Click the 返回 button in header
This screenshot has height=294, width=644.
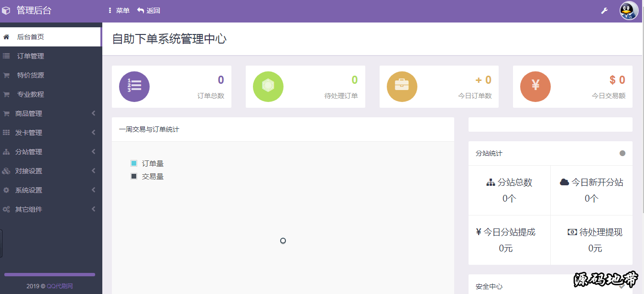(149, 11)
